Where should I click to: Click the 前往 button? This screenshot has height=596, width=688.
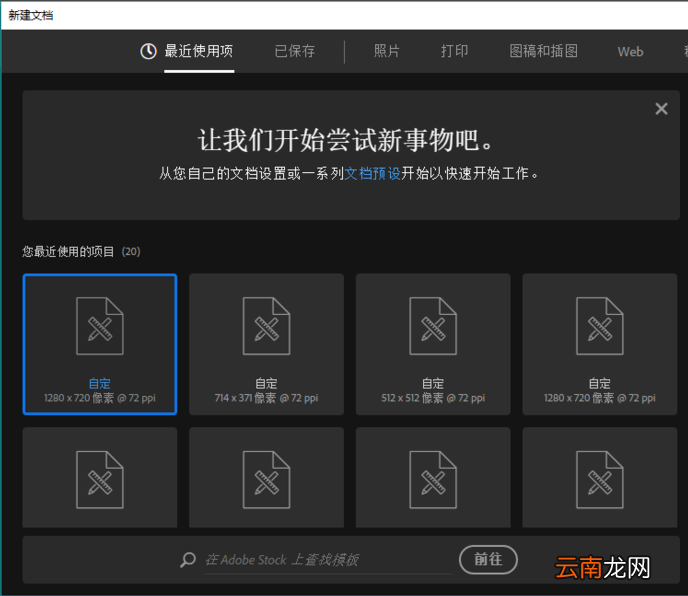pos(488,560)
